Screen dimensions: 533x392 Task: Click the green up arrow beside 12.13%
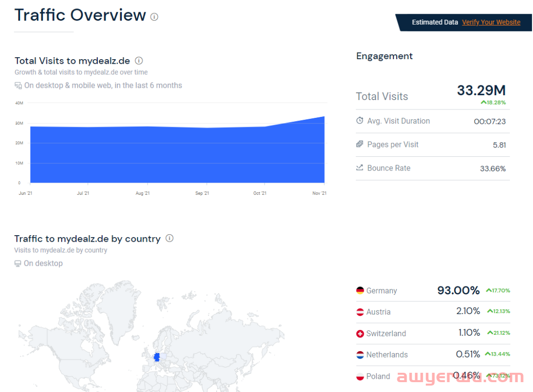click(x=490, y=311)
